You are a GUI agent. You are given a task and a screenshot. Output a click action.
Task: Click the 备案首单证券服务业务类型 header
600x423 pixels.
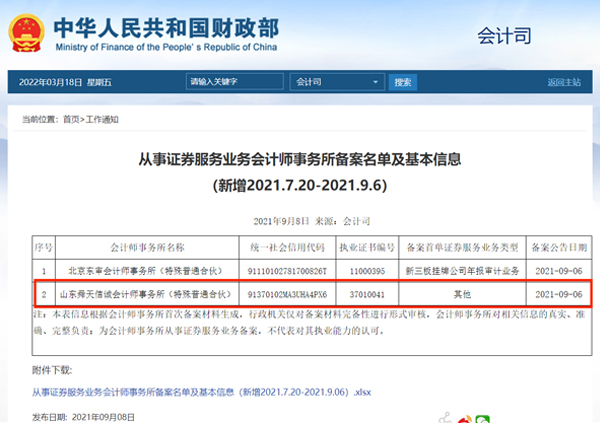pyautogui.click(x=462, y=248)
